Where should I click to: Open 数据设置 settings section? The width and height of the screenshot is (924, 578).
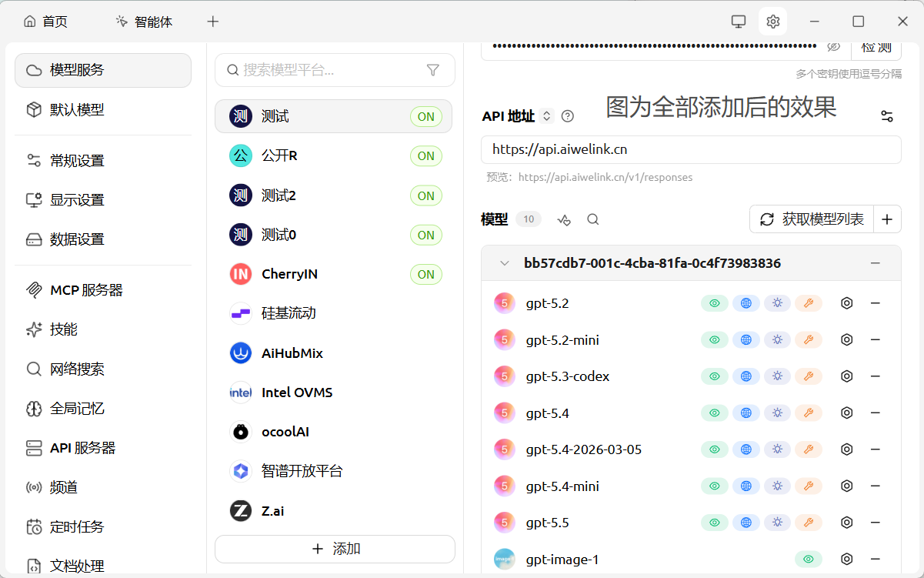pos(103,239)
